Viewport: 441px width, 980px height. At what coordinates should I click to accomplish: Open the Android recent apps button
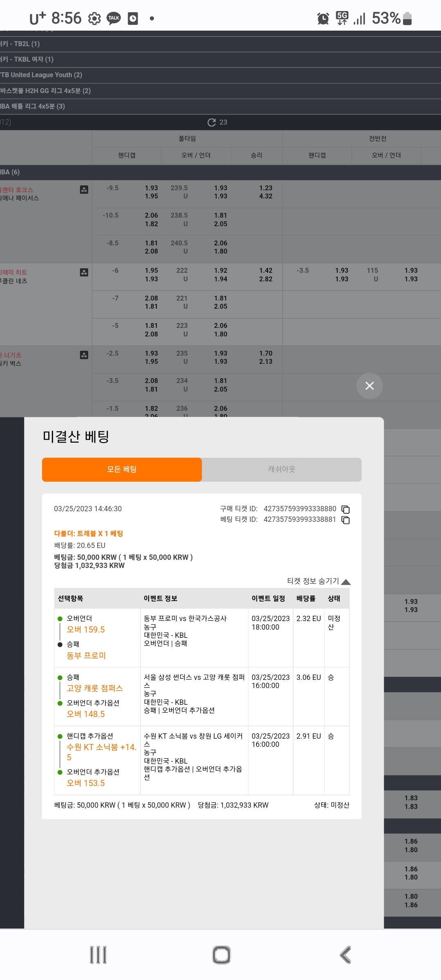pos(98,955)
